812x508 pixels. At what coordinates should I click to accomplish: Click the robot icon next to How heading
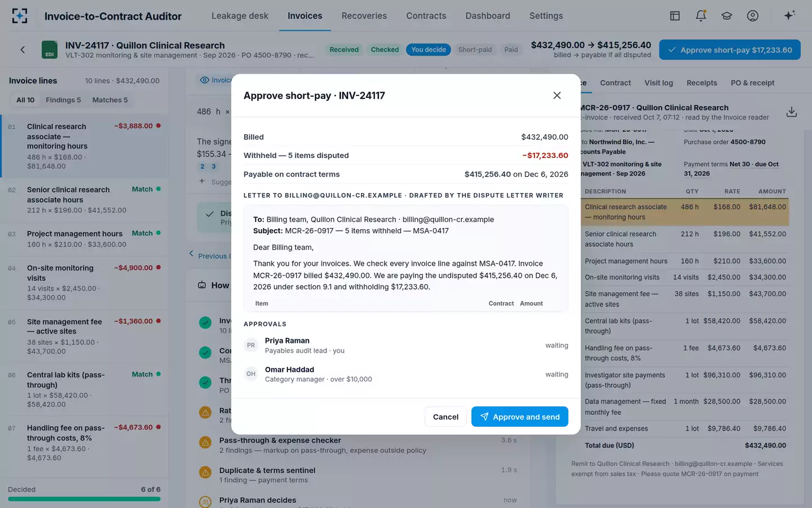click(x=202, y=285)
